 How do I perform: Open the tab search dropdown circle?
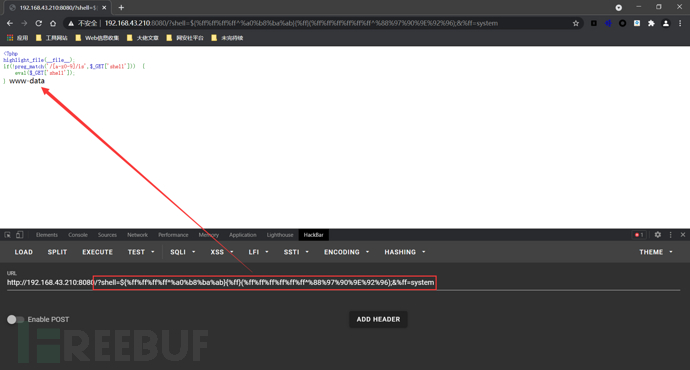click(x=619, y=7)
